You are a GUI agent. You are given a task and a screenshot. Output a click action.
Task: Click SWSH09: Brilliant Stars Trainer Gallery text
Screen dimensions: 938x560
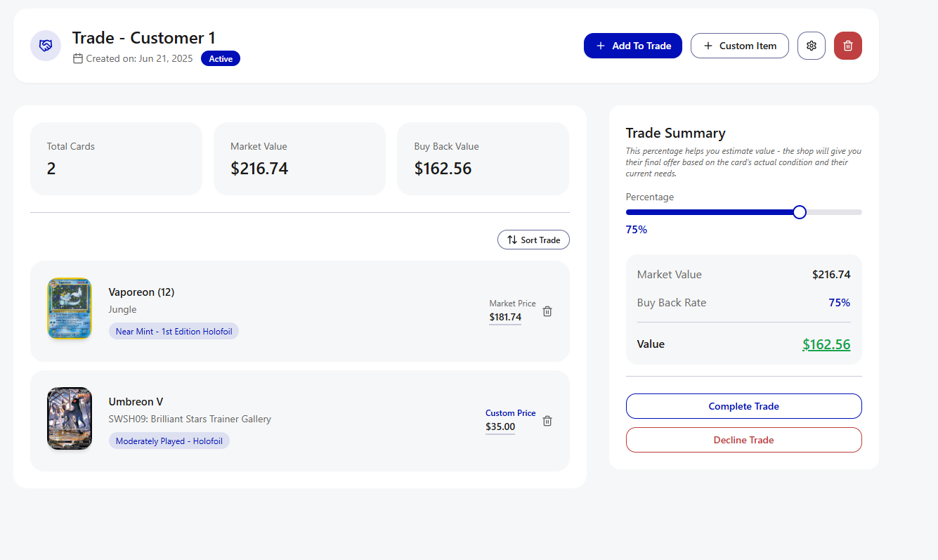(190, 419)
